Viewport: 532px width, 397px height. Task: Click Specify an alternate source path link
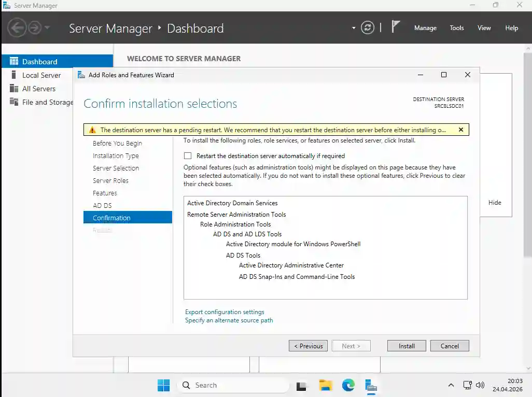pyautogui.click(x=229, y=320)
